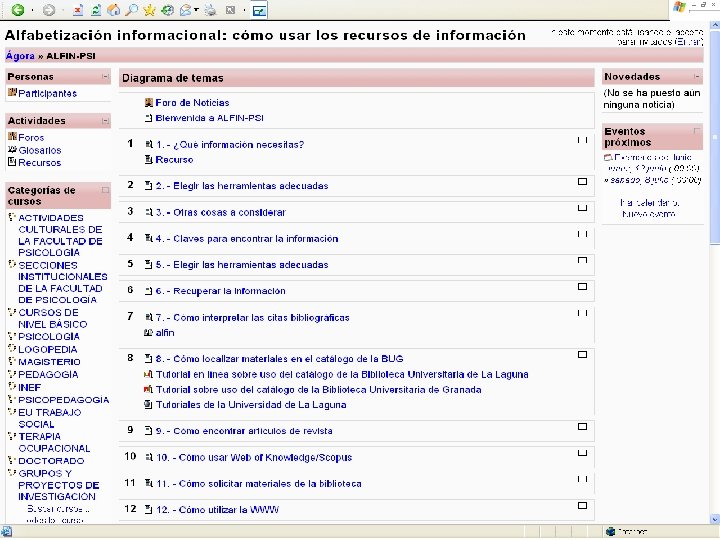
Task: Click the icon of Granada catalogo tutorial
Action: point(148,389)
